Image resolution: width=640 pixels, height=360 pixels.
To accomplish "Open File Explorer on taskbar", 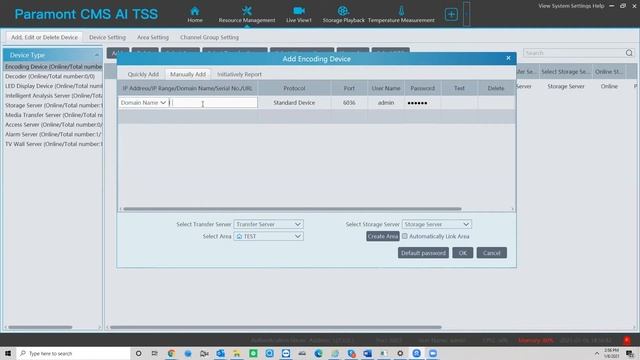I will pos(237,353).
